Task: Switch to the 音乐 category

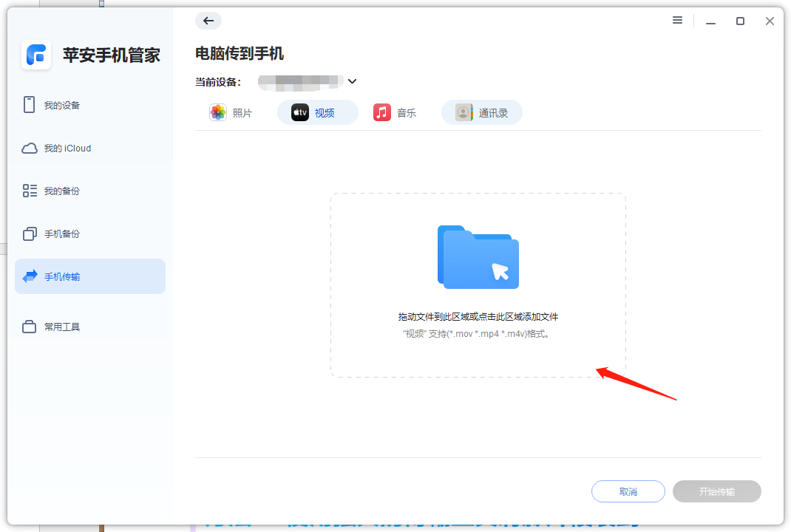Action: pyautogui.click(x=395, y=112)
